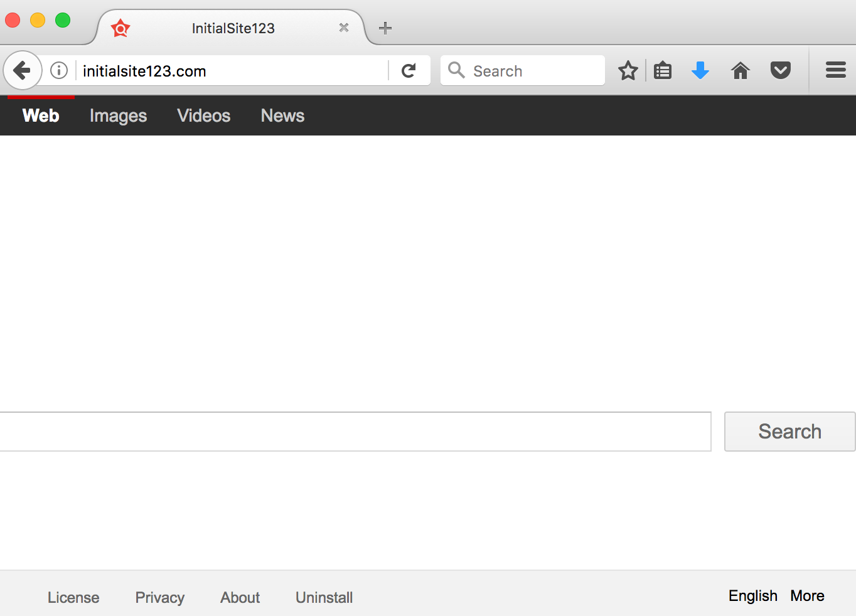Open the Uninstall footer link
Screen dimensions: 856x616
324,597
